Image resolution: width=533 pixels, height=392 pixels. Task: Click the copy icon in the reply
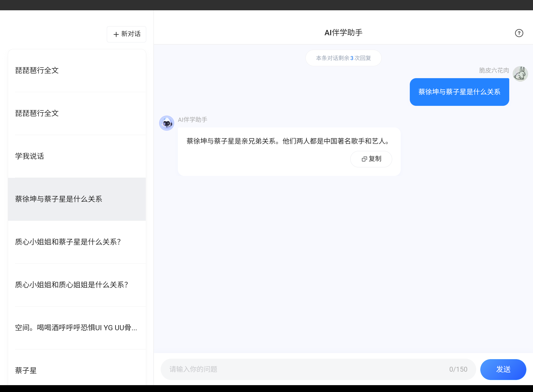364,159
